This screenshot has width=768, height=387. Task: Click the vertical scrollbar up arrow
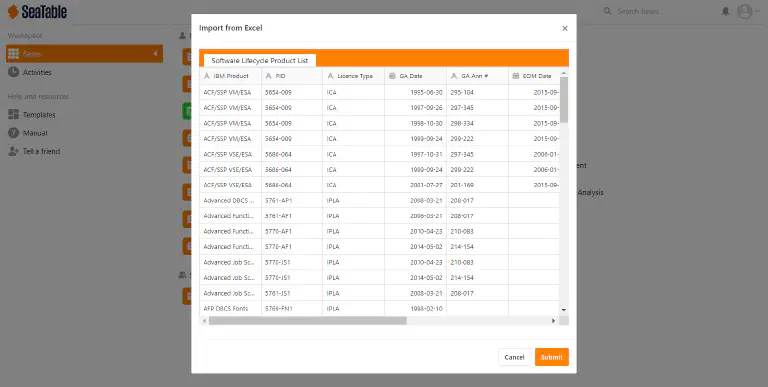coord(564,73)
